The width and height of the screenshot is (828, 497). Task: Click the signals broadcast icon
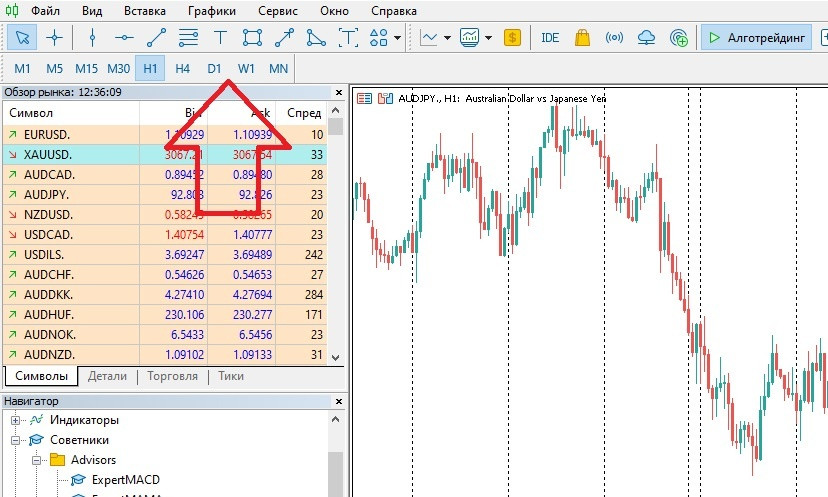(x=614, y=37)
